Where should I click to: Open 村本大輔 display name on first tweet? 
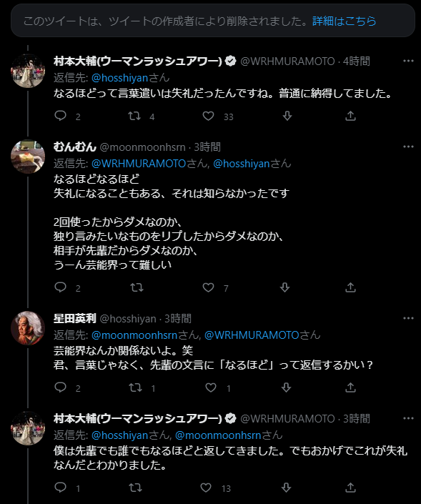tap(137, 61)
